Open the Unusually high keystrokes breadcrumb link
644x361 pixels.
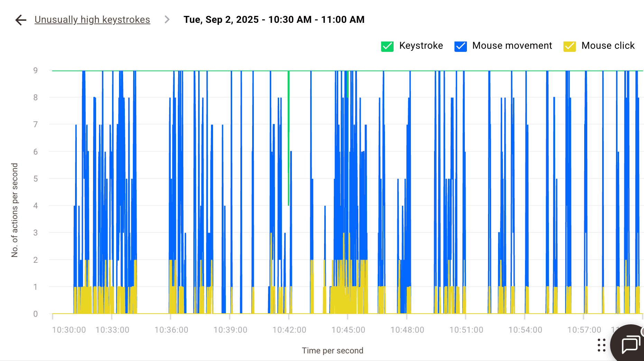[x=92, y=20]
